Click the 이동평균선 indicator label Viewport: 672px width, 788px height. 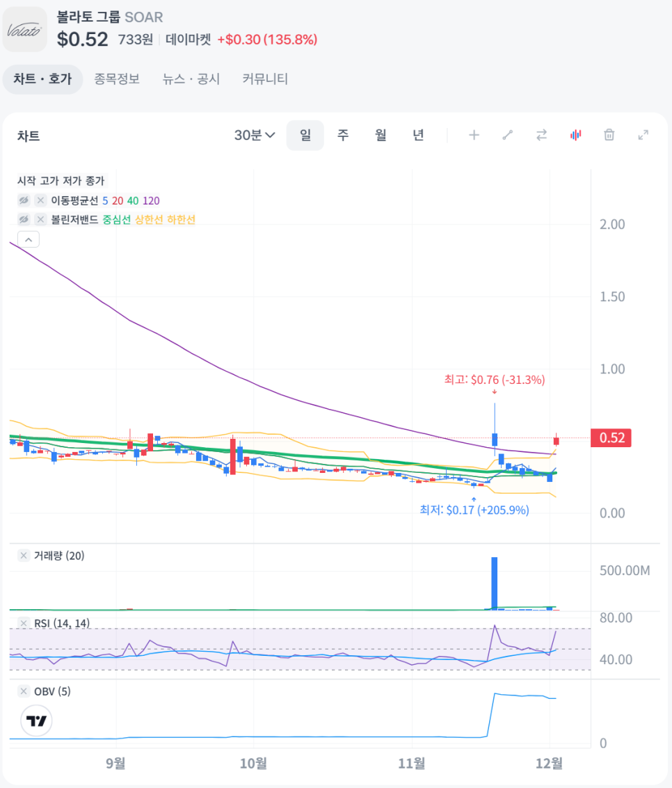pos(74,200)
